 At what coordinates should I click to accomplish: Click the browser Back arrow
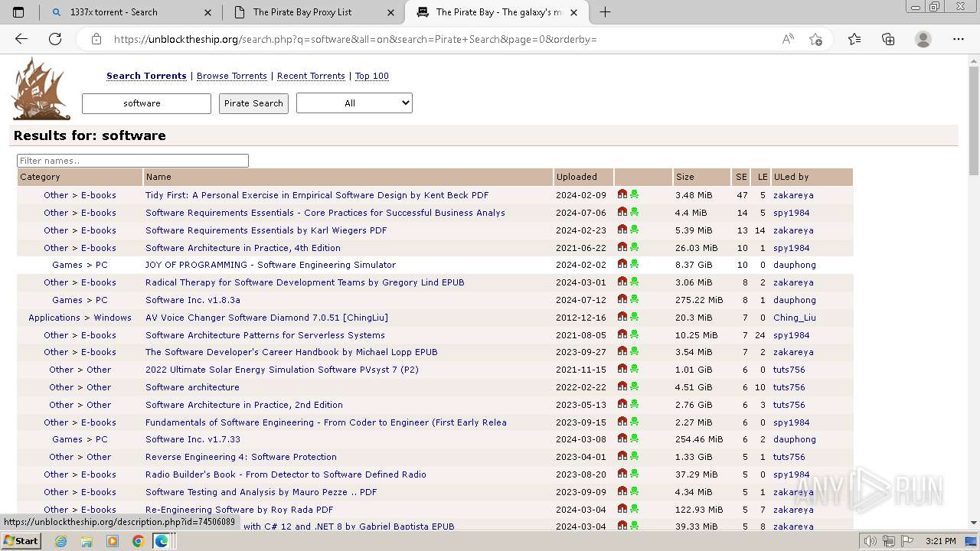pyautogui.click(x=21, y=39)
